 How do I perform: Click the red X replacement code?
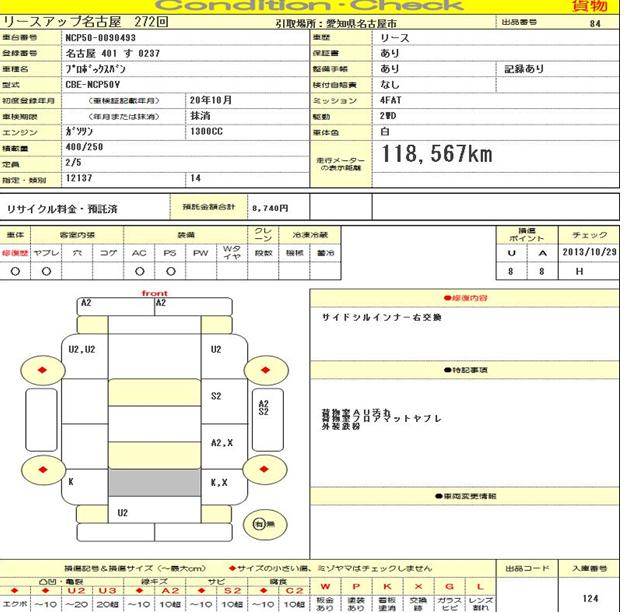pos(418,586)
